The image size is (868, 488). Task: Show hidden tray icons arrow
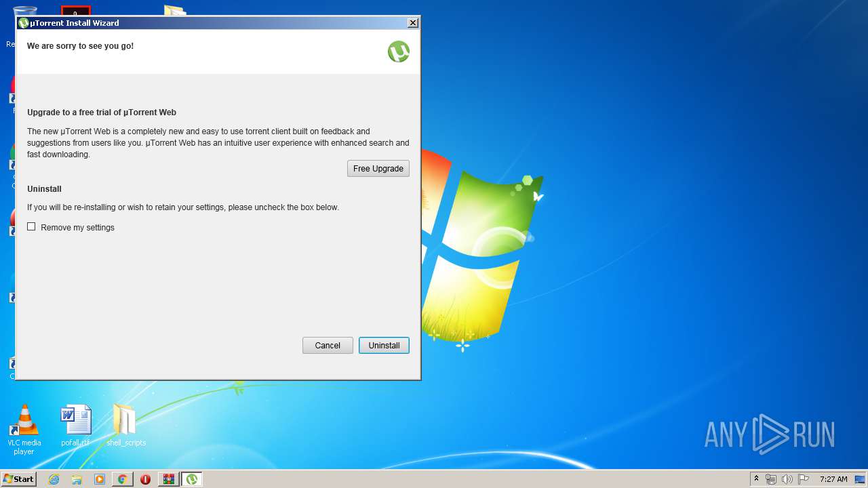[756, 479]
